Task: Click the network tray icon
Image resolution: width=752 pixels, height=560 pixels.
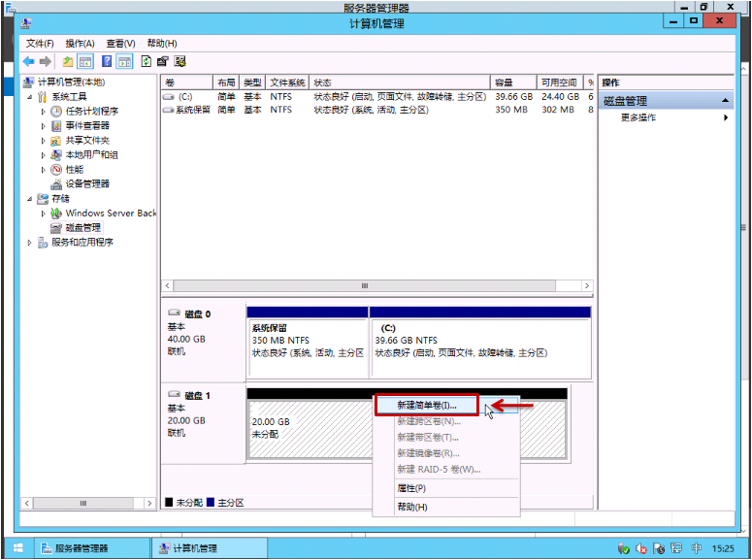Action: click(676, 548)
